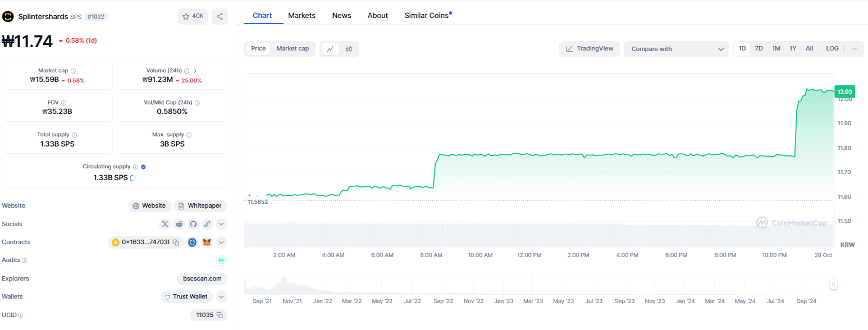Set chart range to 1M
Screen dimensions: 868x330
[x=776, y=49]
